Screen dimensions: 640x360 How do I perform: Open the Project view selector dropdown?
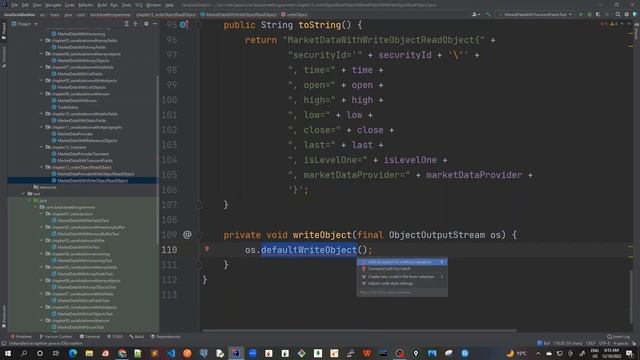(x=24, y=24)
